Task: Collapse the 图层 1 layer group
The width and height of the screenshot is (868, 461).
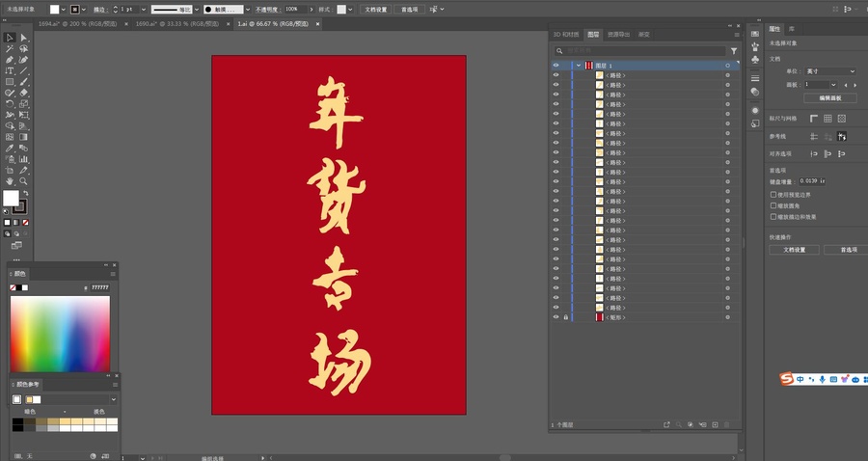Action: click(x=579, y=66)
